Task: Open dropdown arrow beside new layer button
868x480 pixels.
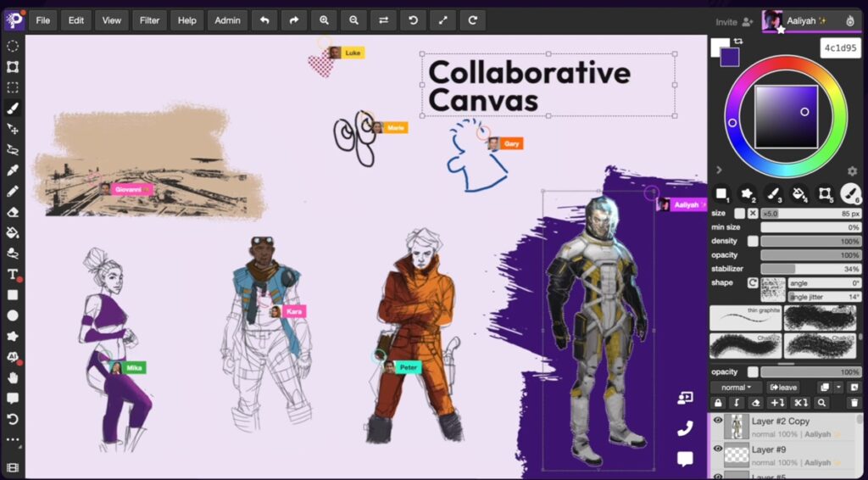Action: coord(838,387)
